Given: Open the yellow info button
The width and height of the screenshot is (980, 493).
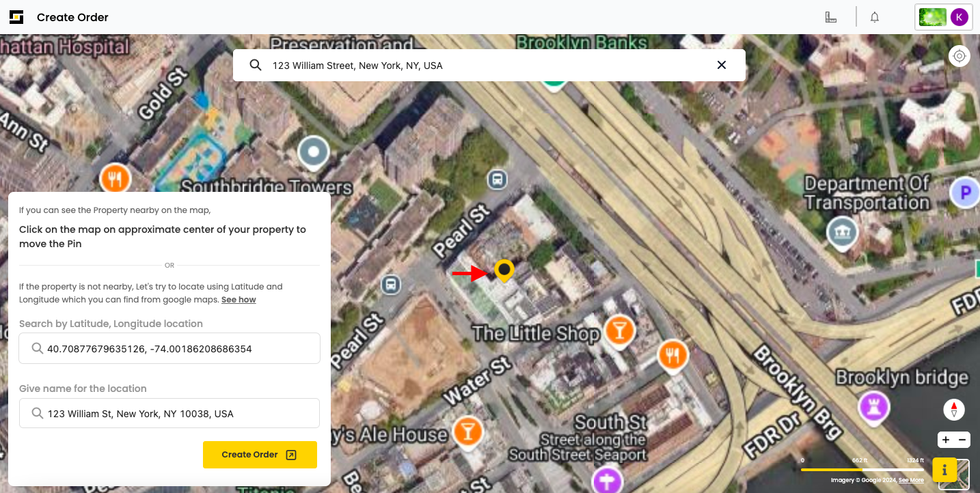Looking at the screenshot, I should click(x=944, y=470).
